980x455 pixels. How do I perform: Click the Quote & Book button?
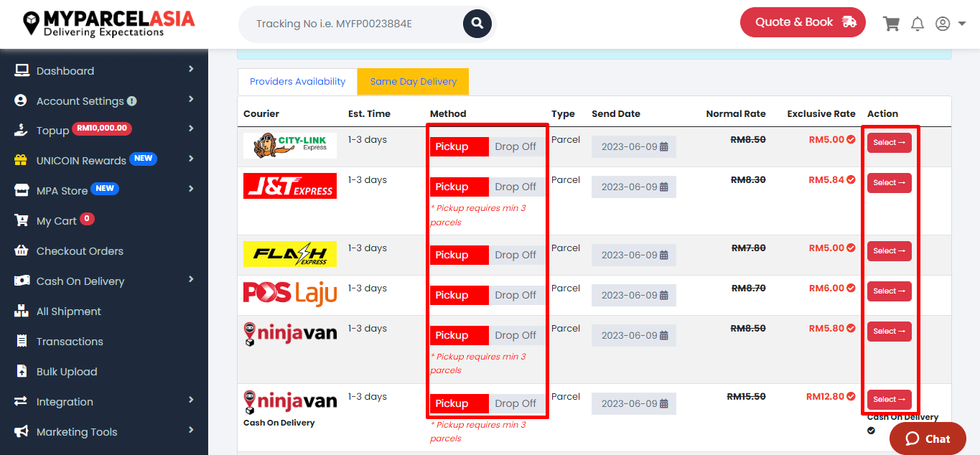pyautogui.click(x=803, y=22)
